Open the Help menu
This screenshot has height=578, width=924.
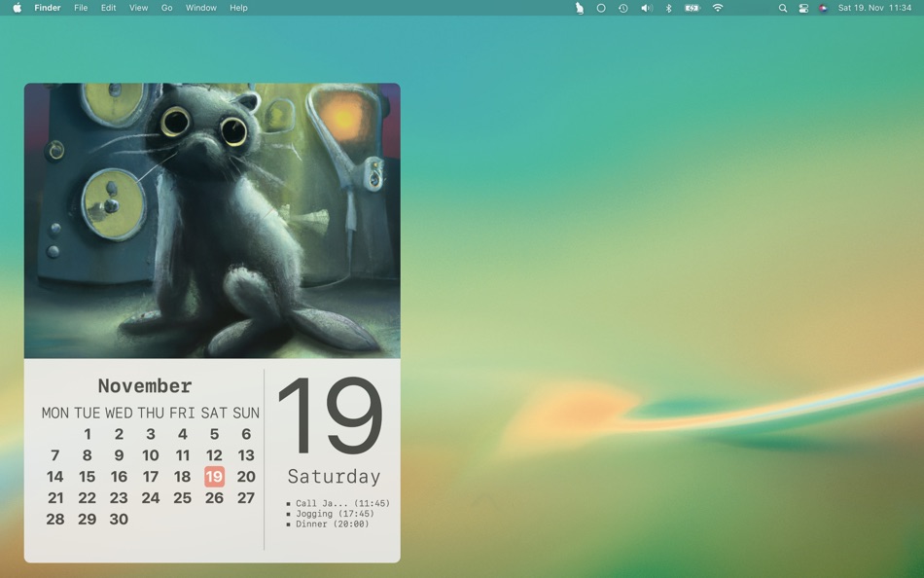pyautogui.click(x=238, y=8)
